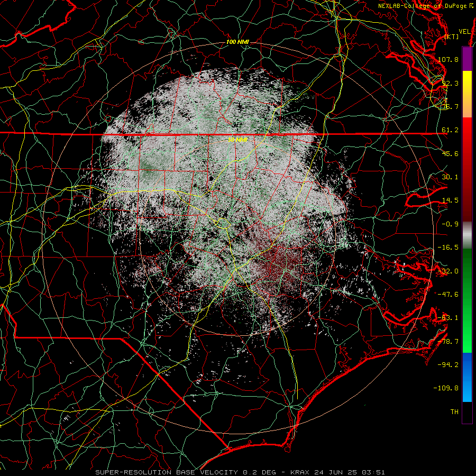Click the TH legend label

tap(454, 412)
